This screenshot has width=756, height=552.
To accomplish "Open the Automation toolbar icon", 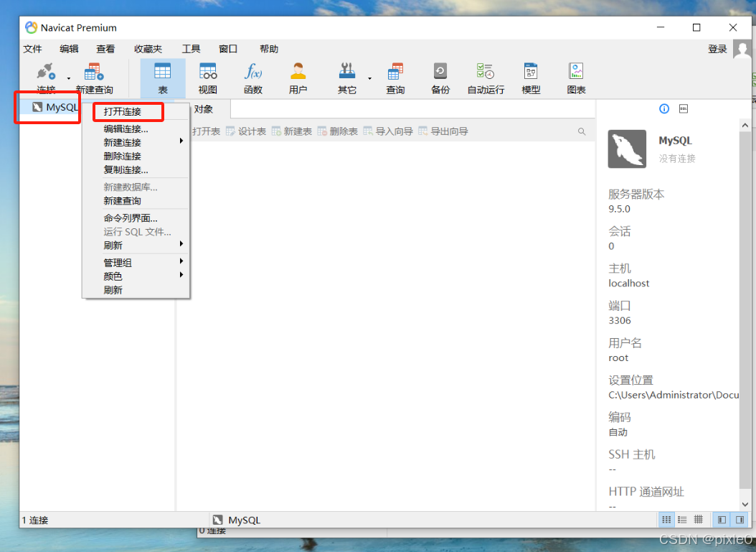I will (x=486, y=72).
